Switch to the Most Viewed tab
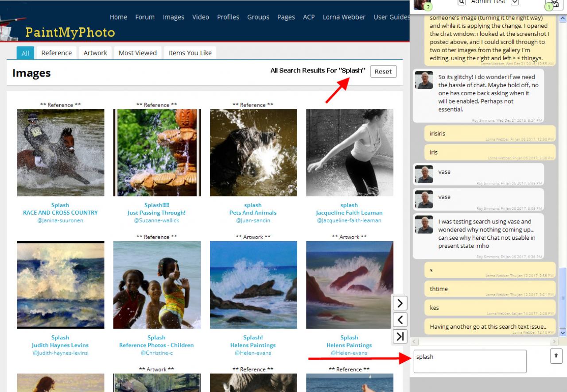This screenshot has height=392, width=567. click(x=138, y=53)
